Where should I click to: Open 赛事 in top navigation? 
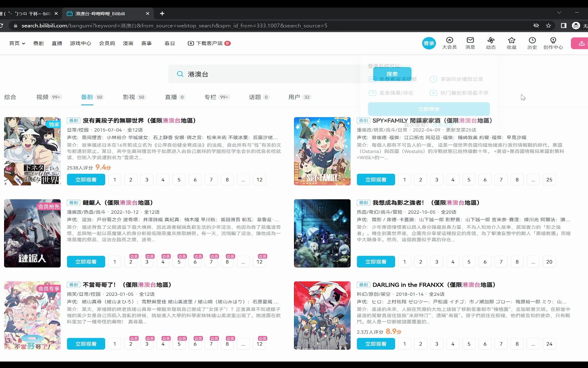146,43
